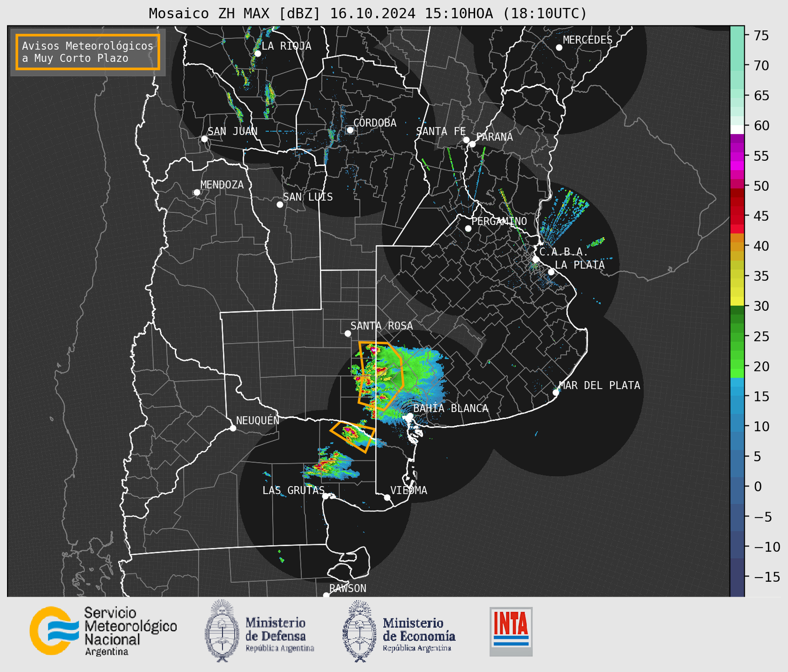Click the PERGAMINO city label

click(x=499, y=221)
